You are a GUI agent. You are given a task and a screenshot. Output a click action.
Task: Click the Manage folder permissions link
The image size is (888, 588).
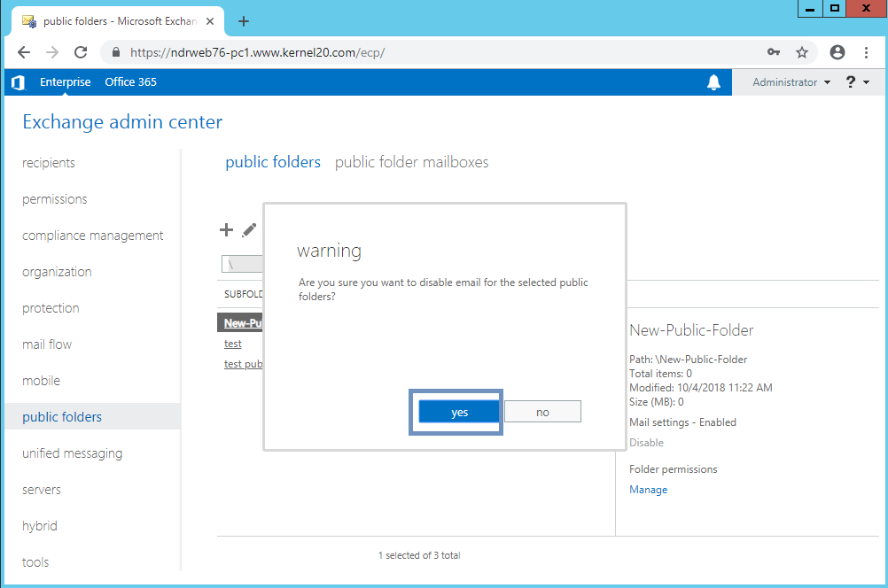pyautogui.click(x=649, y=490)
